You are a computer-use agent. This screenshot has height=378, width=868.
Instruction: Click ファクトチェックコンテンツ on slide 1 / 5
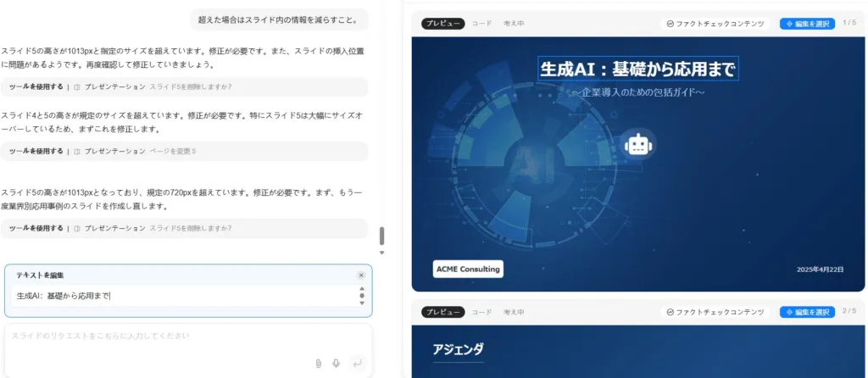[715, 24]
